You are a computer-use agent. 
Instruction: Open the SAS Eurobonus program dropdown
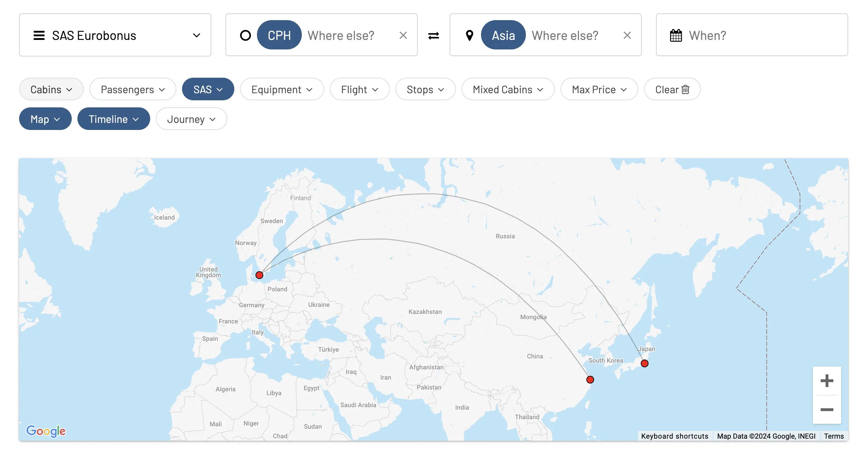coord(115,35)
